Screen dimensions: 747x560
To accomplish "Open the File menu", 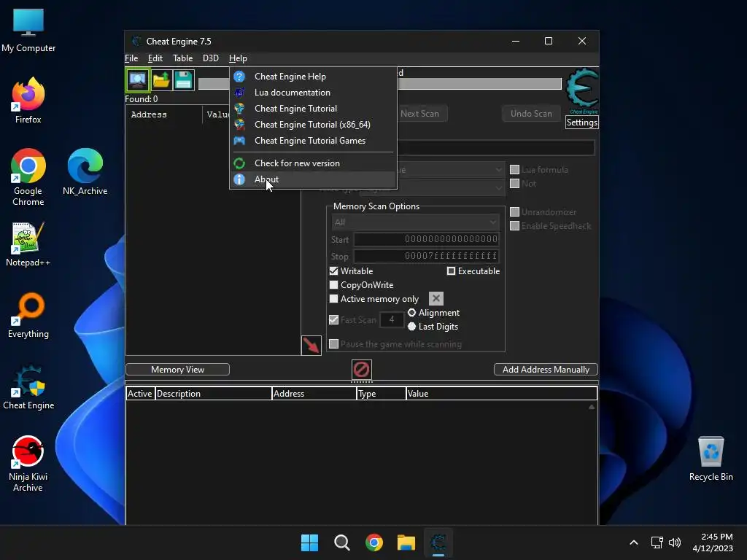I will point(131,58).
